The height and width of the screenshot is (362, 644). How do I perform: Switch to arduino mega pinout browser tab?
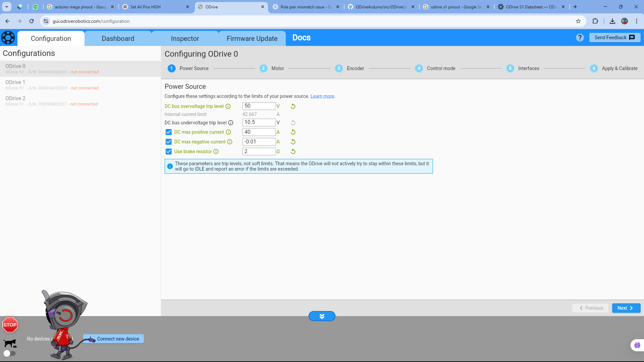[x=80, y=7]
